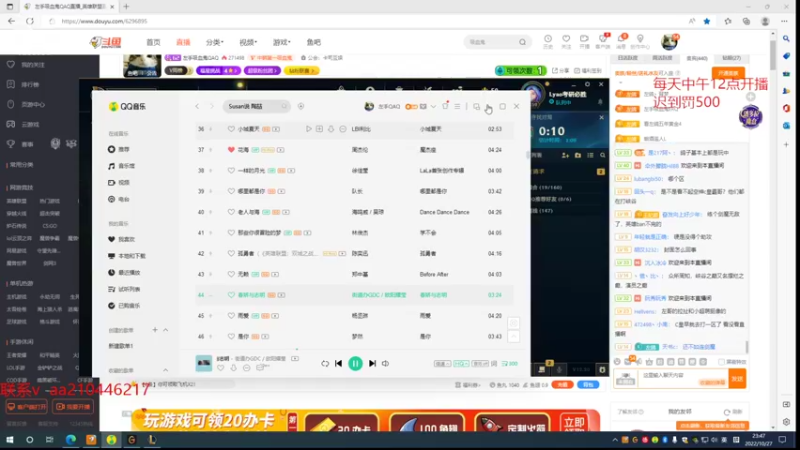
Task: Open Microsoft Edge from the taskbar
Action: pos(70,440)
